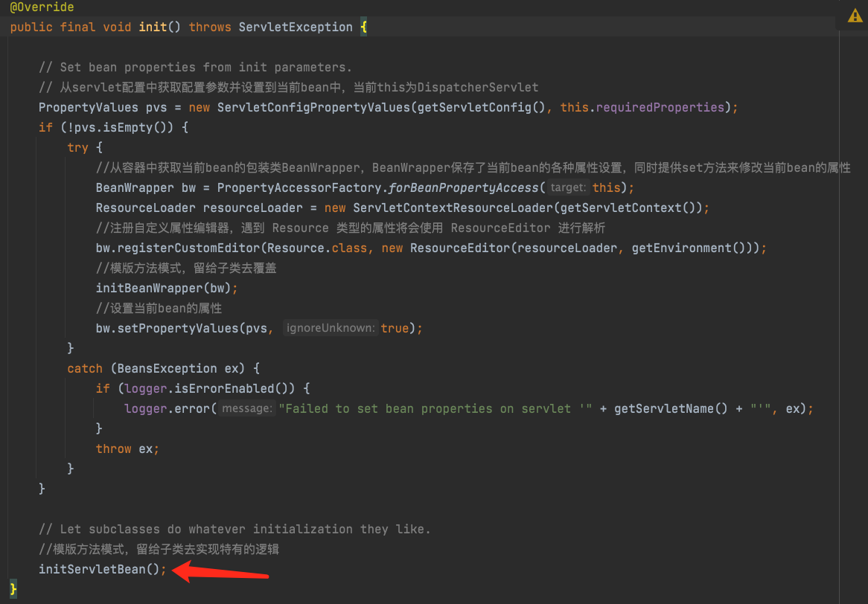Click the yellow closing brace at the method end

coord(13,588)
